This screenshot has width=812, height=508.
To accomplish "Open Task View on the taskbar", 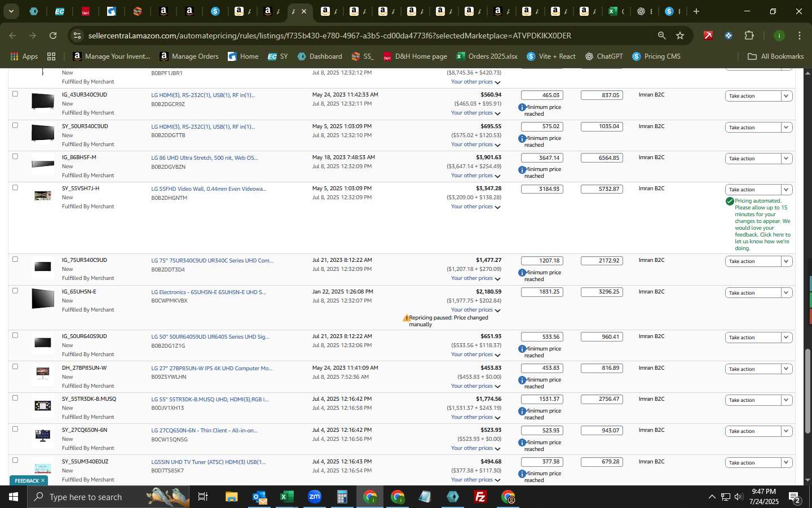I will point(203,497).
